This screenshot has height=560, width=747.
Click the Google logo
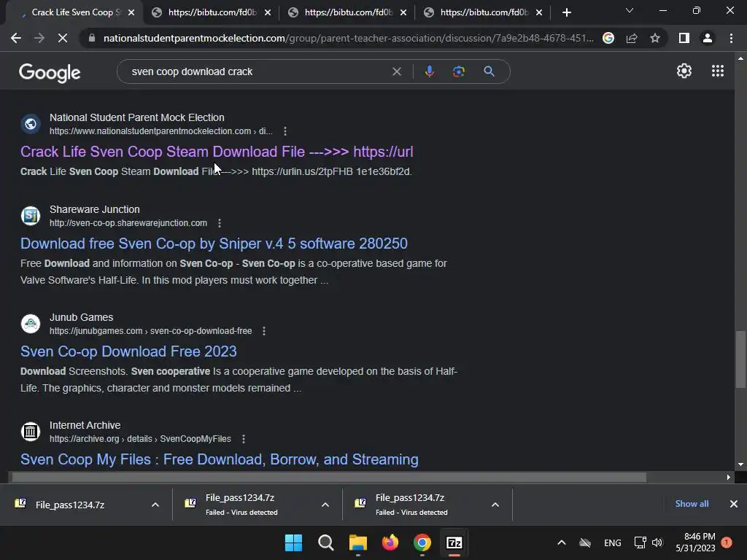(50, 72)
